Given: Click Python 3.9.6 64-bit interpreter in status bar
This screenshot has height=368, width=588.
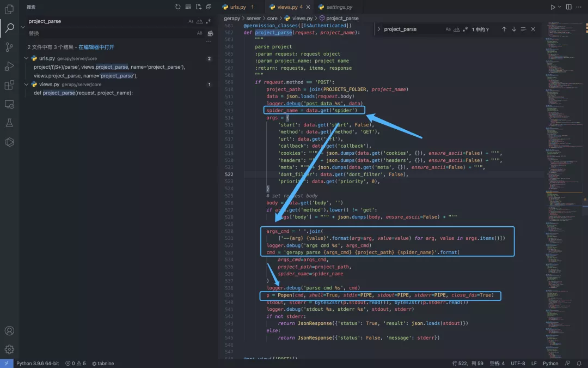Looking at the screenshot, I should (x=37, y=363).
